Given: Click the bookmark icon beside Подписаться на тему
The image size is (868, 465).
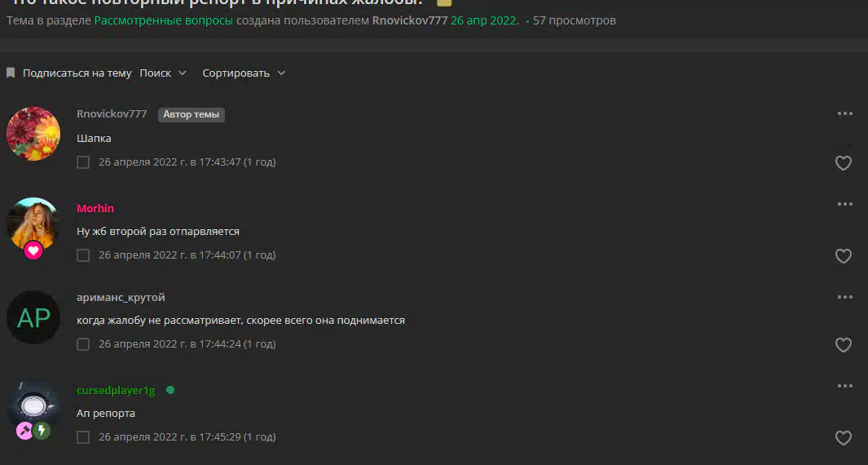Looking at the screenshot, I should pos(11,73).
